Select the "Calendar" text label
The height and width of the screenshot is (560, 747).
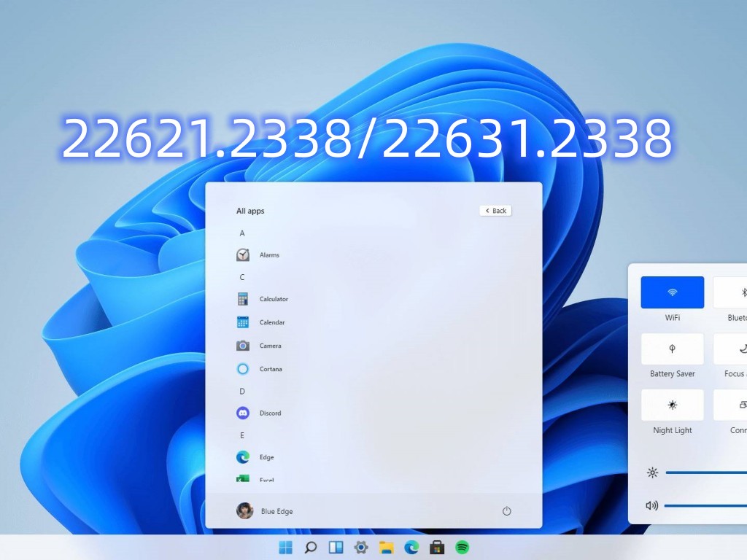point(272,322)
